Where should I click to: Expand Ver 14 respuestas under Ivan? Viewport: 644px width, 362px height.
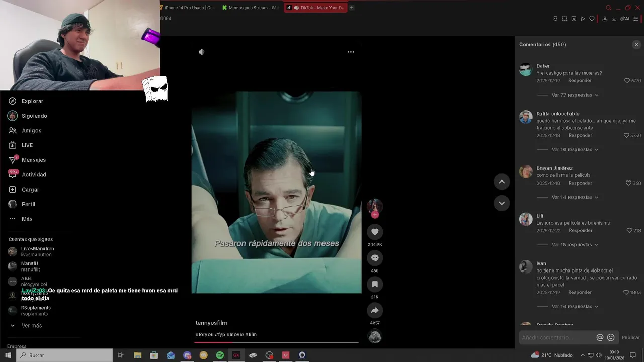pyautogui.click(x=575, y=307)
